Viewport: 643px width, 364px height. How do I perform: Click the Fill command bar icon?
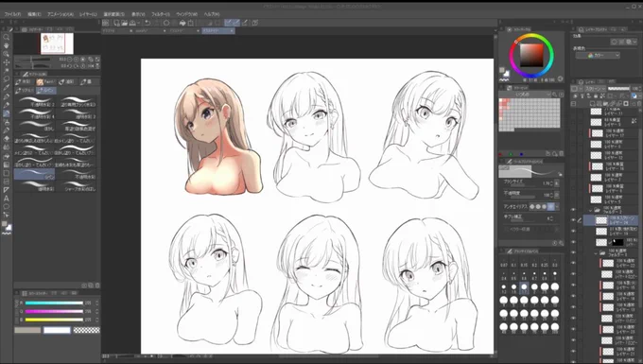point(182,23)
